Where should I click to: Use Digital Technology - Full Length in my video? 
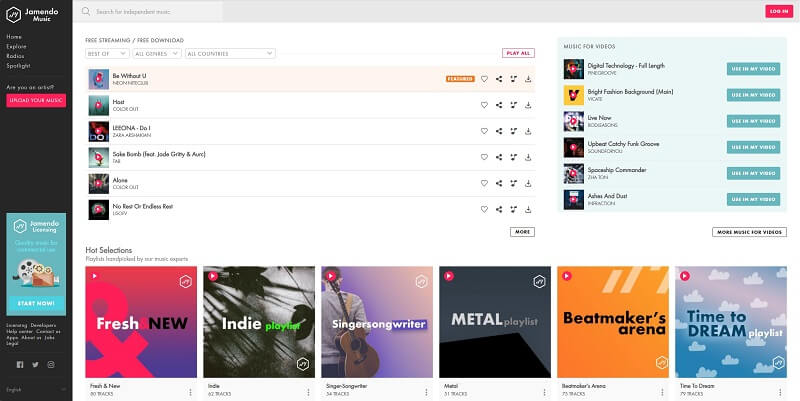point(753,69)
